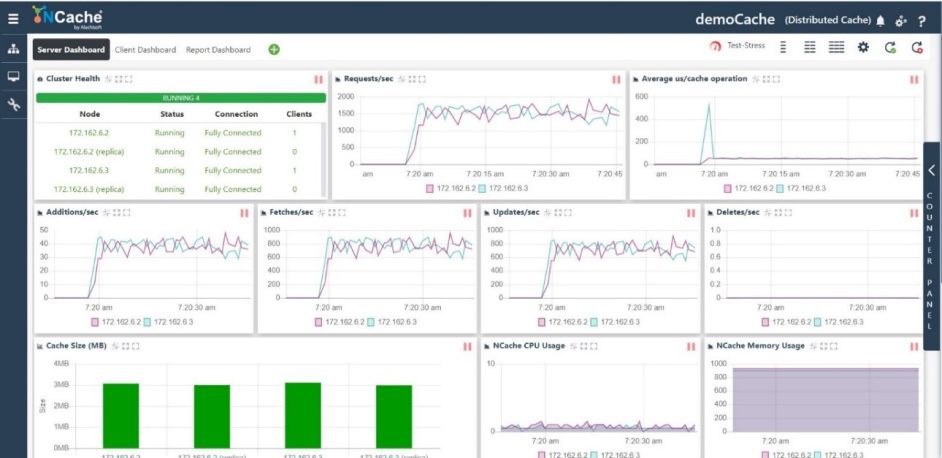Click third green bar in Cache Size chart

[x=303, y=415]
